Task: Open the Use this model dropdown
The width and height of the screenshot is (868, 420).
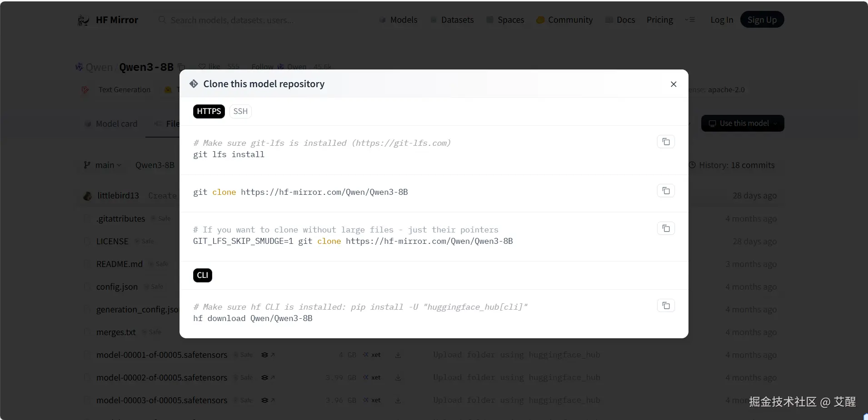Action: tap(743, 124)
